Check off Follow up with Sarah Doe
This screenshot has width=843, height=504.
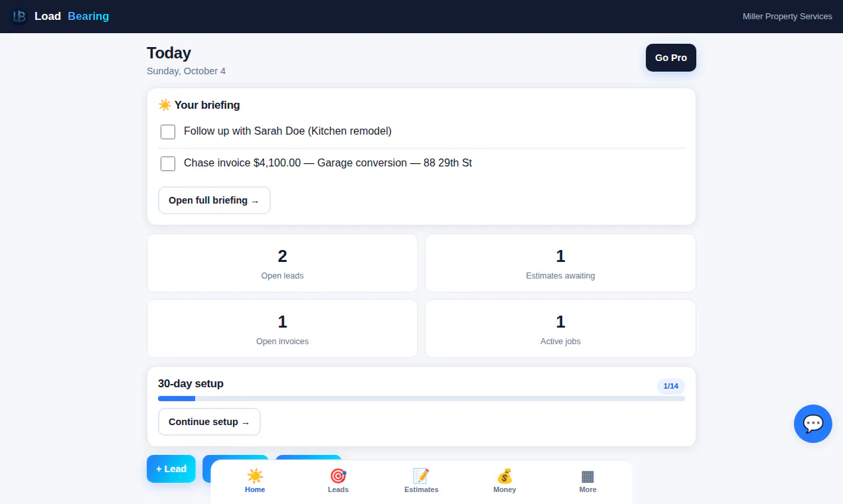pos(168,132)
